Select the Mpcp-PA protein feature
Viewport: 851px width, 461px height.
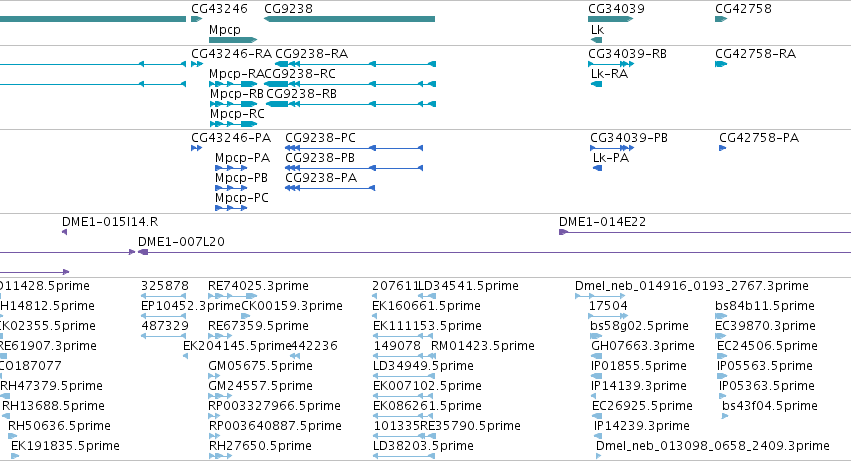[x=231, y=168]
